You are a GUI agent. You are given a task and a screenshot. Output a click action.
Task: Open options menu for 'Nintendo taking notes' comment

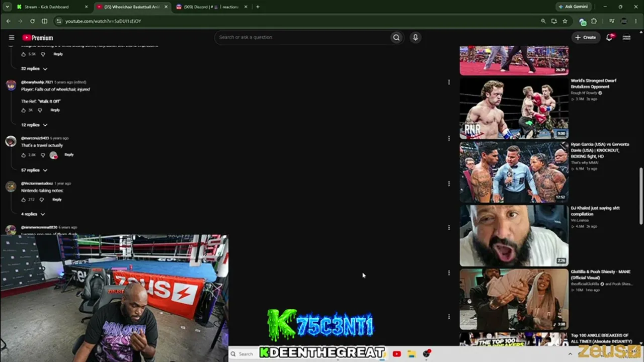pos(449,184)
